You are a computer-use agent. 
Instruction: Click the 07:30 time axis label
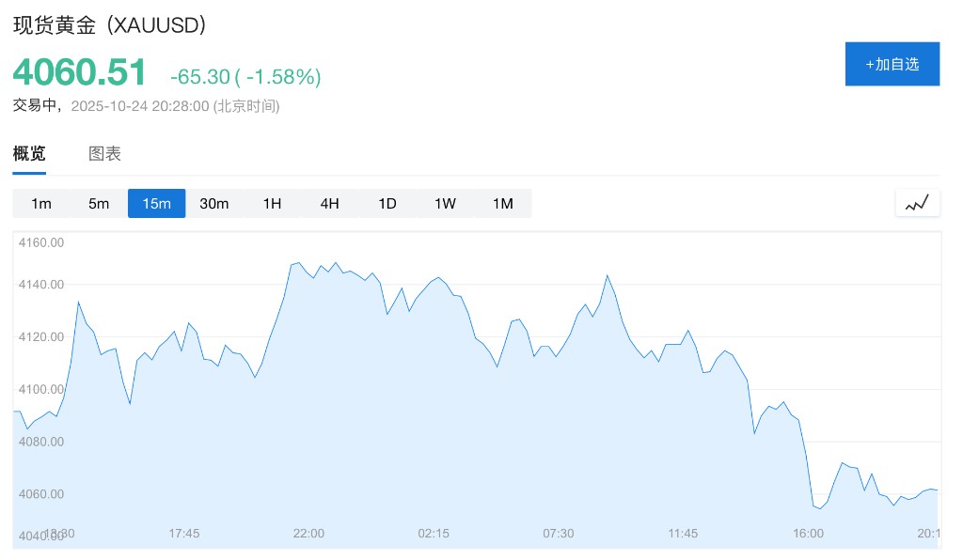pos(559,534)
